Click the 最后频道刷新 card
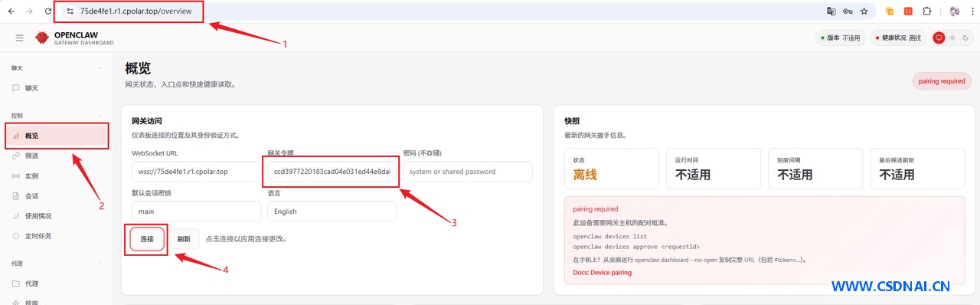 [x=918, y=169]
